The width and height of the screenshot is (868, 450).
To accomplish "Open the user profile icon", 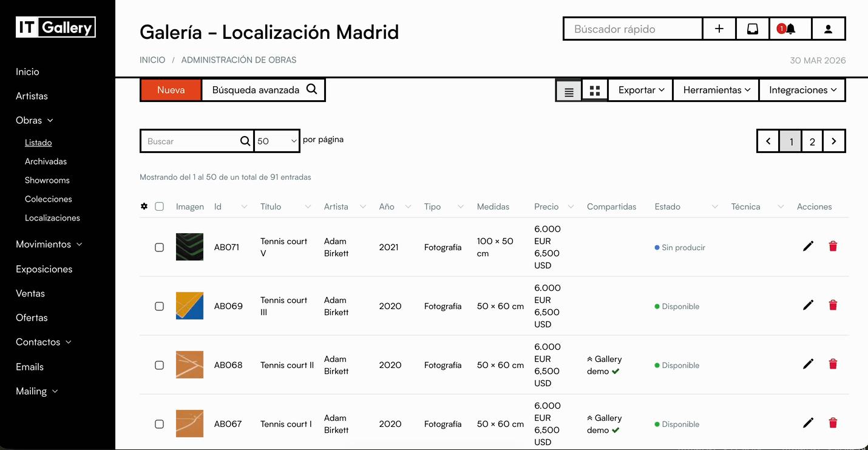I will coord(828,29).
